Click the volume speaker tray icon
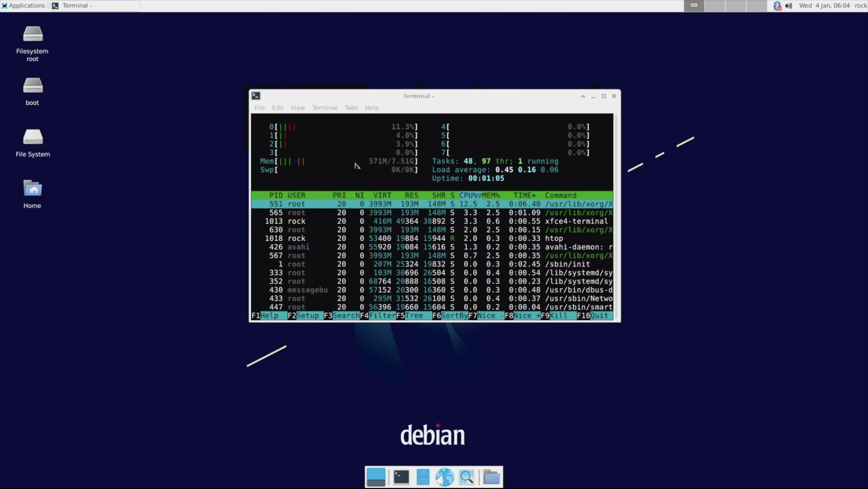This screenshot has width=868, height=489. pos(789,6)
